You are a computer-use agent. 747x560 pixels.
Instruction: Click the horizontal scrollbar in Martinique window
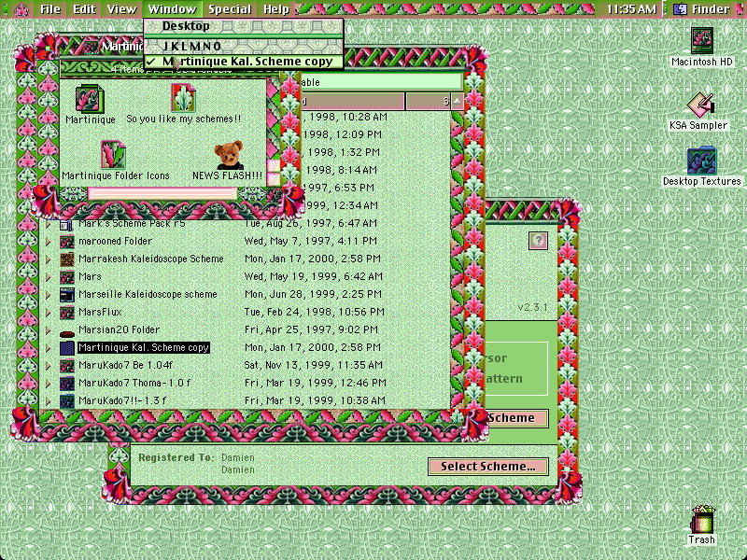[x=162, y=193]
